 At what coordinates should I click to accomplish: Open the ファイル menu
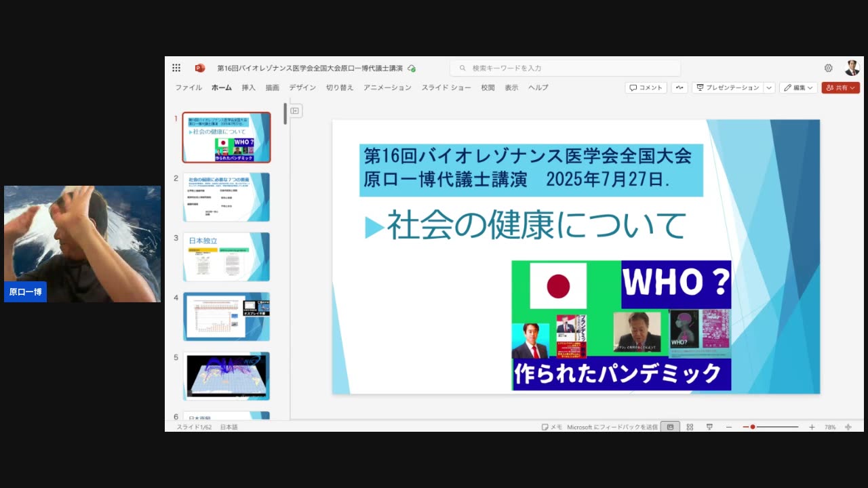coord(189,87)
